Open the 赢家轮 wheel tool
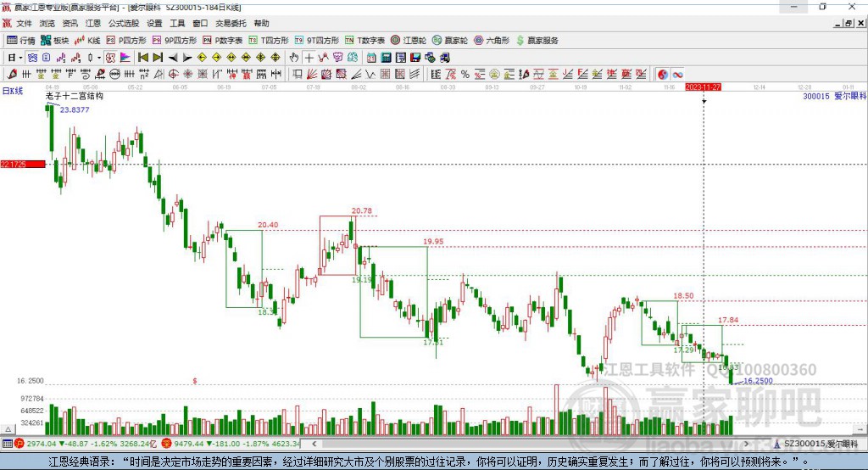The width and height of the screenshot is (868, 470). point(449,41)
